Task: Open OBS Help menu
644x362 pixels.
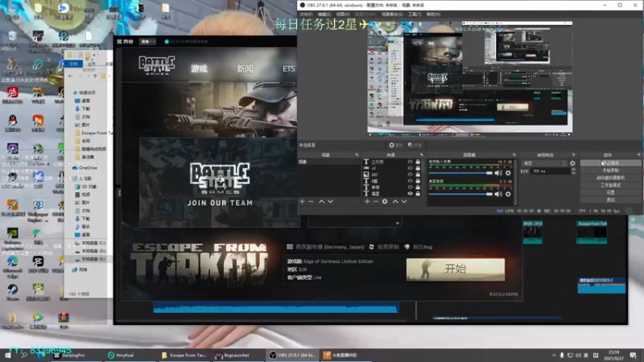Action: [x=433, y=14]
